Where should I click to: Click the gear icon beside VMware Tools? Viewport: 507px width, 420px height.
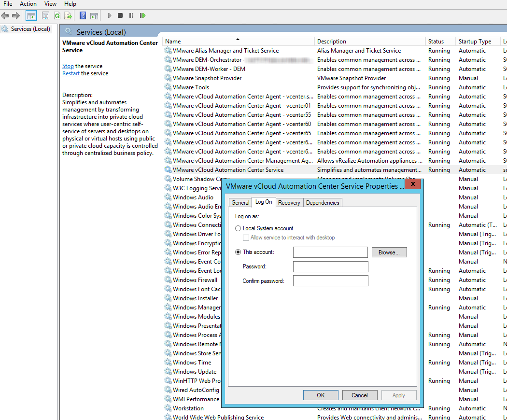click(168, 87)
